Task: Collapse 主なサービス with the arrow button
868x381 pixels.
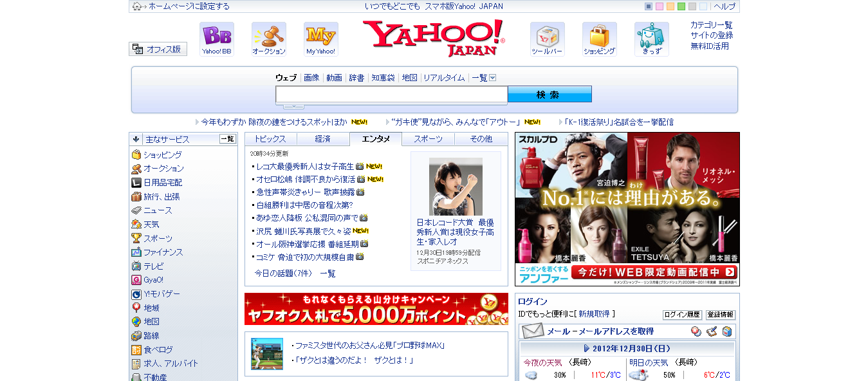Action: pyautogui.click(x=136, y=139)
